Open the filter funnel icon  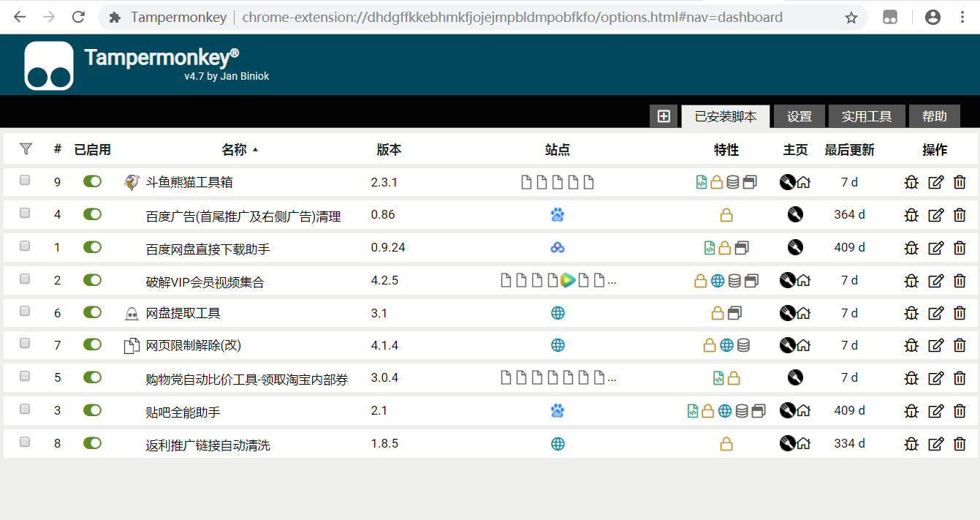pos(26,149)
